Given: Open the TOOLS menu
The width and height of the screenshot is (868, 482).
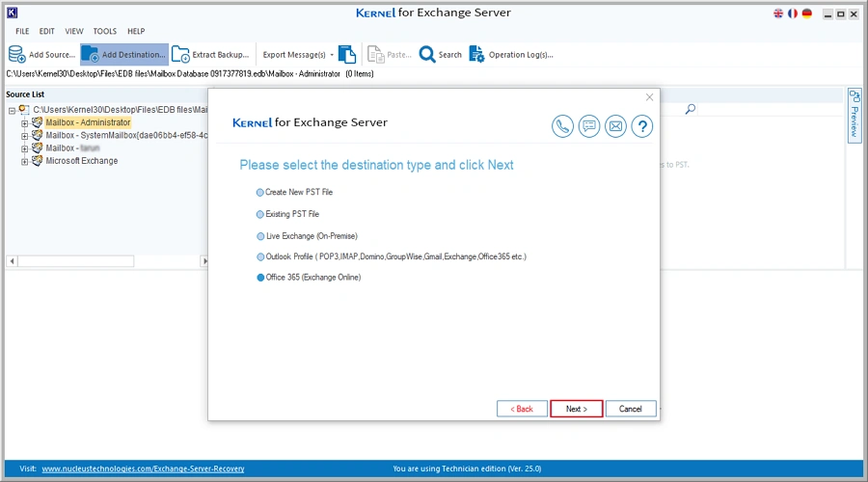Looking at the screenshot, I should [x=104, y=31].
